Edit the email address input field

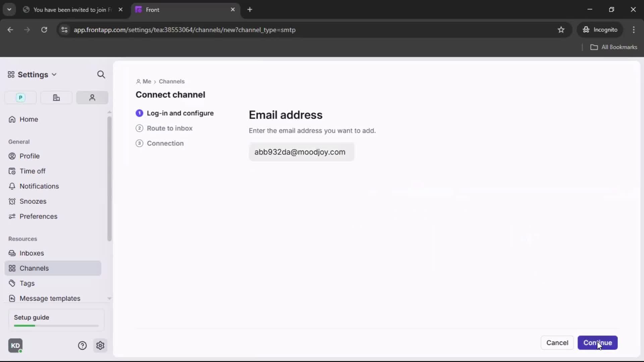pyautogui.click(x=301, y=152)
